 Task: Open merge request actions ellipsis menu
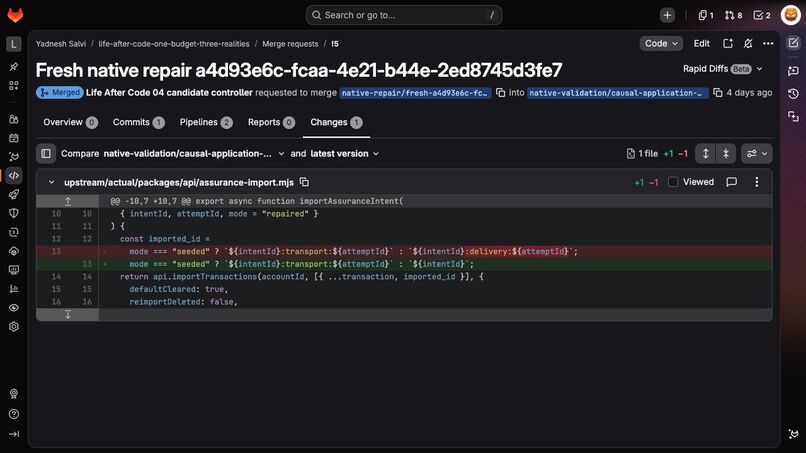(x=768, y=44)
